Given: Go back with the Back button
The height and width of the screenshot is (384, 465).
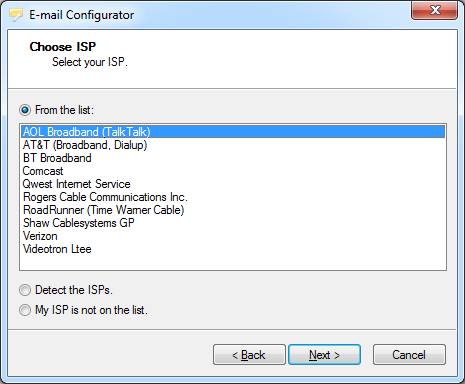Looking at the screenshot, I should click(249, 355).
